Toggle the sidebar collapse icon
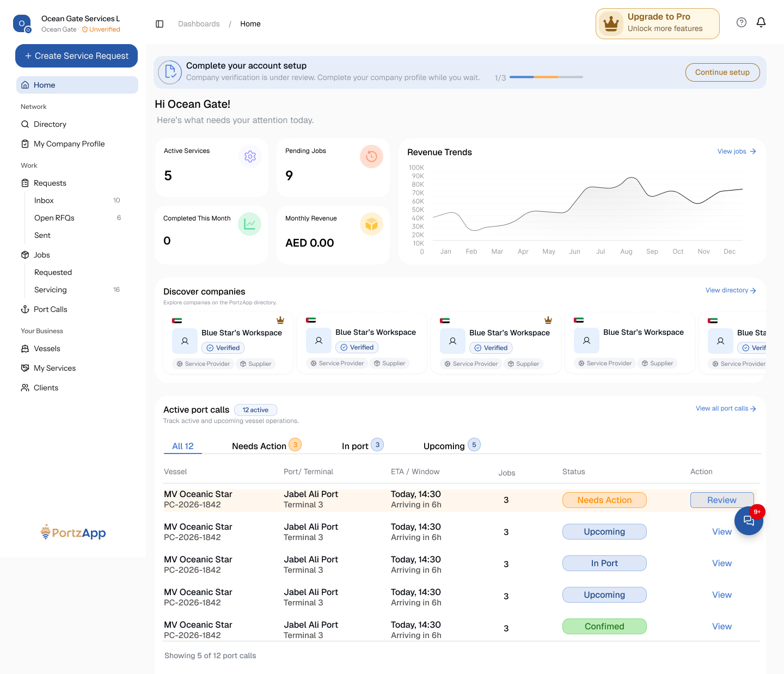The image size is (784, 674). [160, 24]
